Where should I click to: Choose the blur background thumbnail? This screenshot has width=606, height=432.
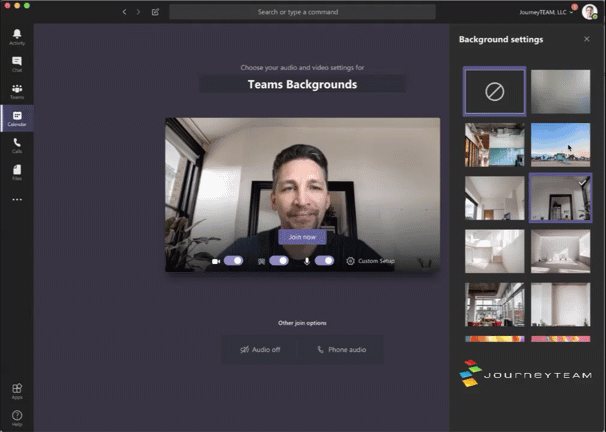[x=560, y=92]
